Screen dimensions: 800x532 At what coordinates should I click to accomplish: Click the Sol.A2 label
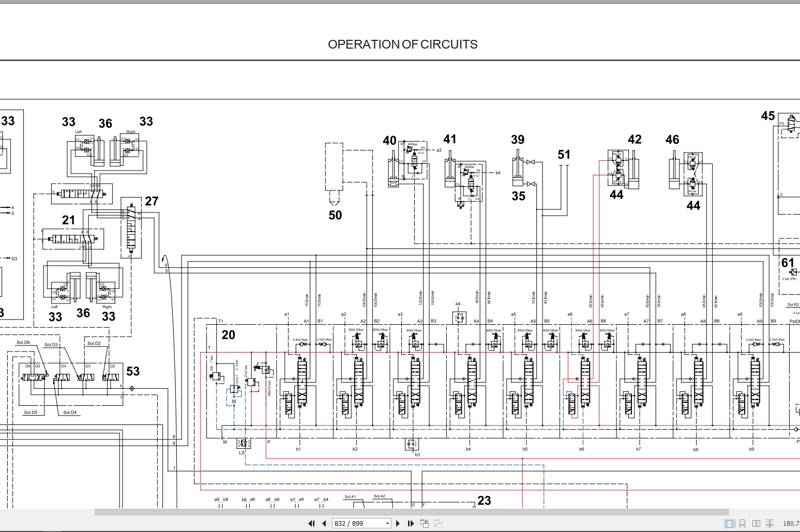[380, 496]
